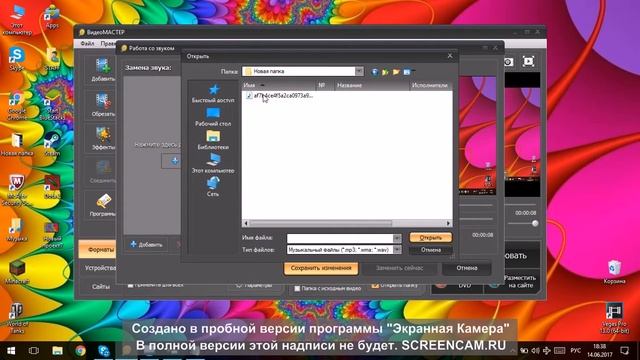Open File Explorer from the taskbar

pyautogui.click(x=58, y=351)
